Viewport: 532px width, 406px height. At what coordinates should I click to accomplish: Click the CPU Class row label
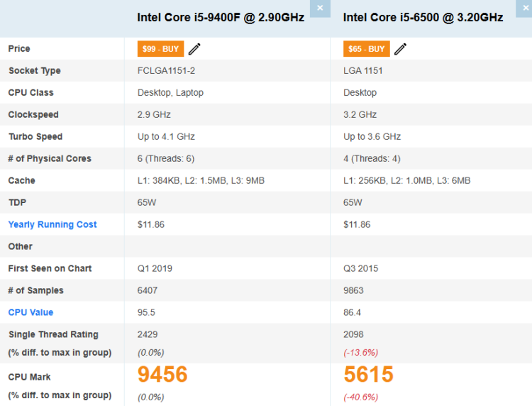point(31,93)
